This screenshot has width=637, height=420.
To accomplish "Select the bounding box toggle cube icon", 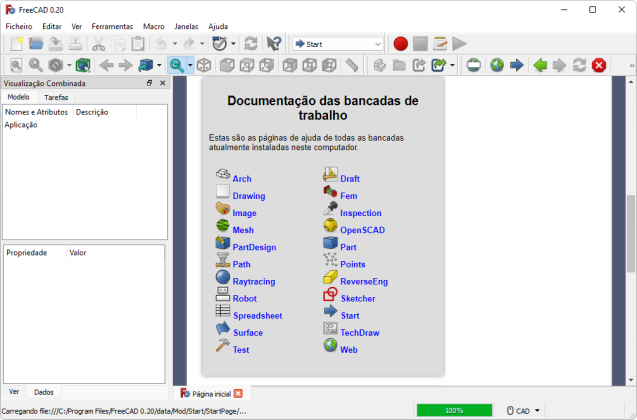I will 83,65.
